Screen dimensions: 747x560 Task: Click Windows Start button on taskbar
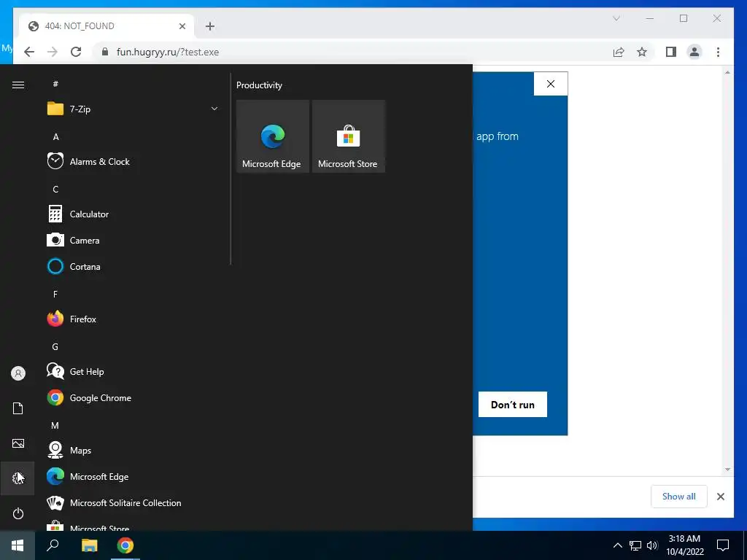(18, 545)
